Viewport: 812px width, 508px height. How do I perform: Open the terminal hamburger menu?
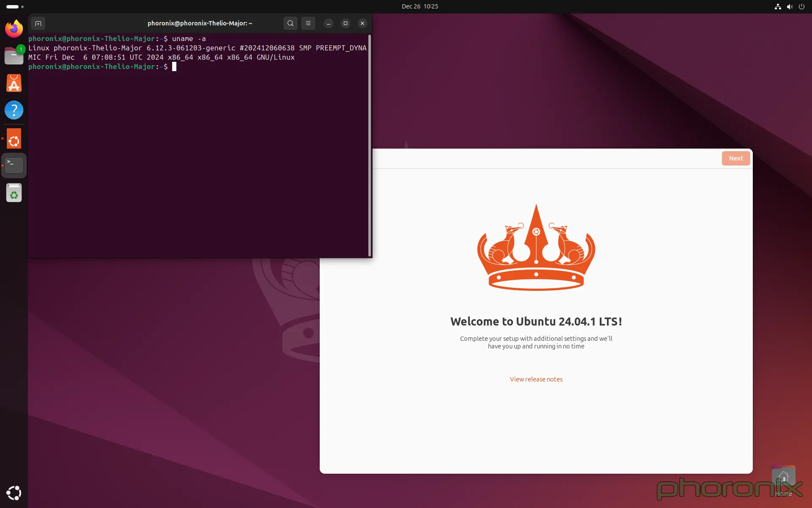[x=308, y=23]
